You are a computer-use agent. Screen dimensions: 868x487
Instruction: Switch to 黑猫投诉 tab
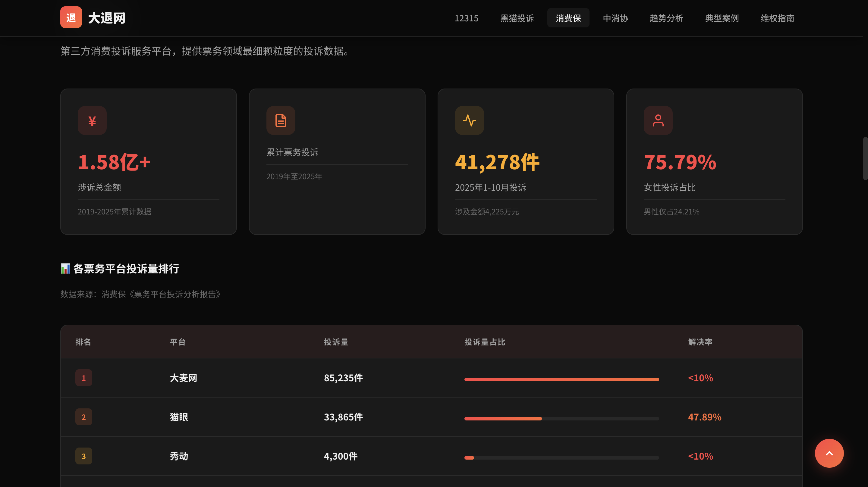[517, 18]
